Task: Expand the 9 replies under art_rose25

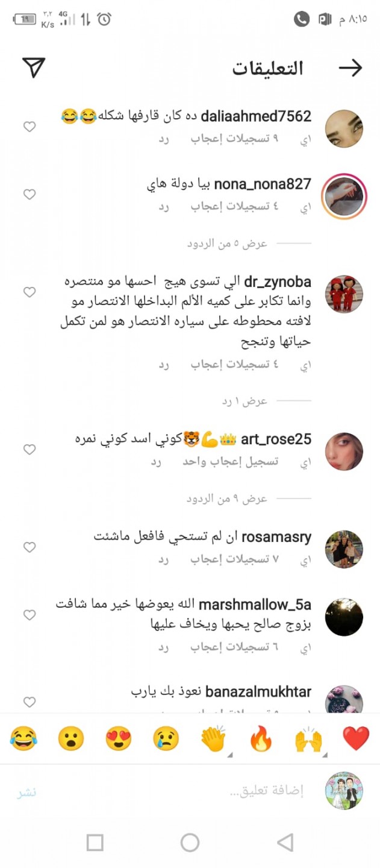Action: (x=227, y=499)
